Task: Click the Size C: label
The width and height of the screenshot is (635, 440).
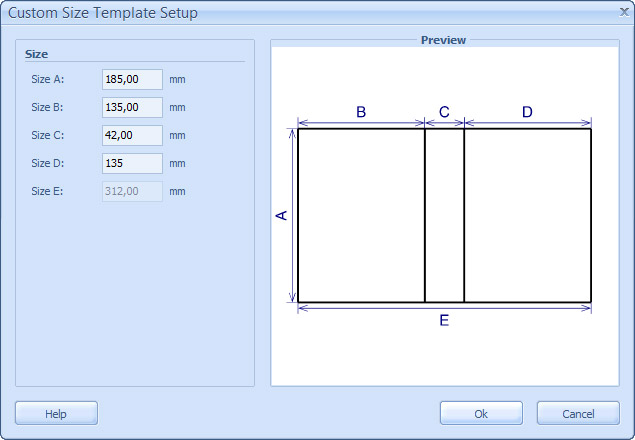Action: tap(48, 135)
